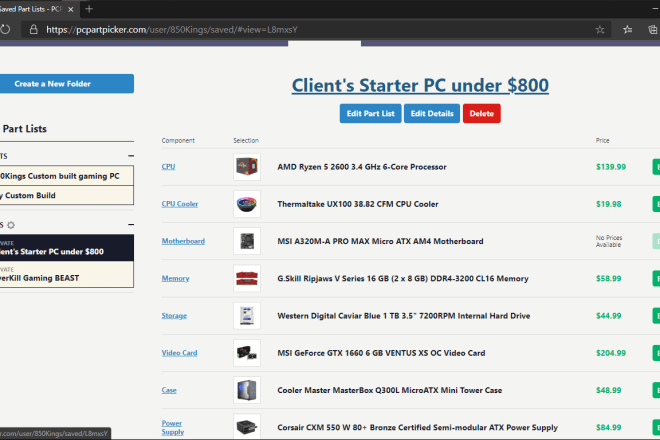Open MSI GeForce GTX 1660 card name
Screen dimensions: 660x440
click(381, 353)
